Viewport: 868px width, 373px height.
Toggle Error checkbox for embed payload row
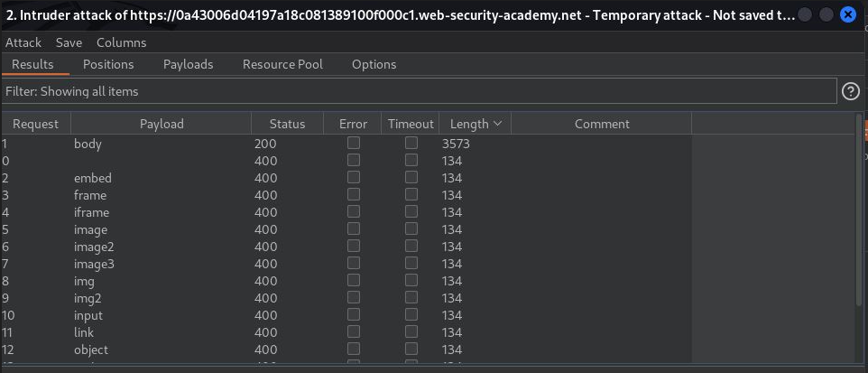354,178
